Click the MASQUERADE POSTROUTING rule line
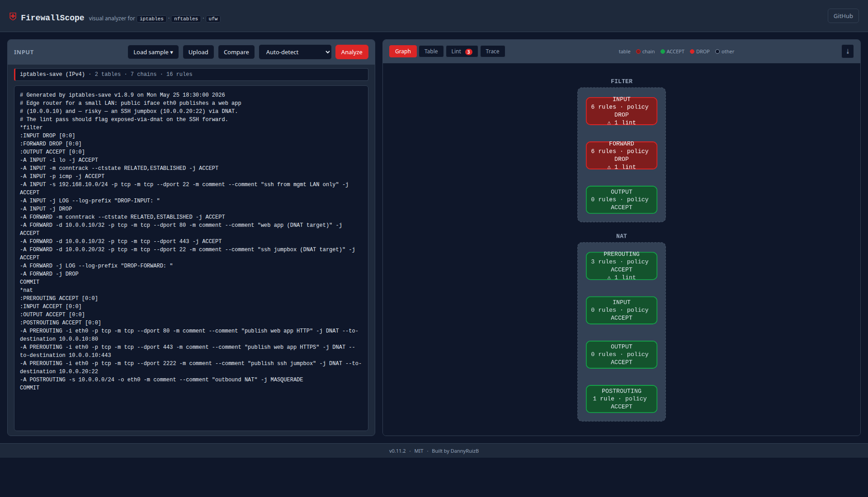The image size is (868, 497). (161, 380)
